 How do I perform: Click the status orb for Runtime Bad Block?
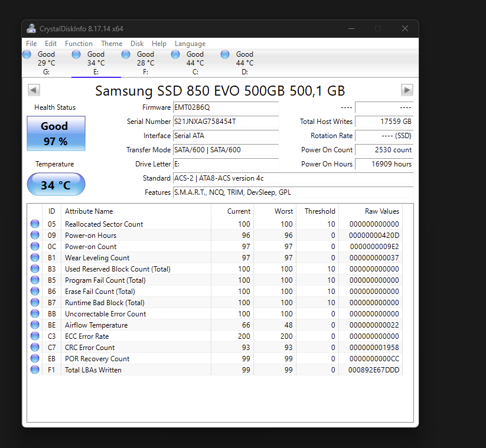coord(35,302)
